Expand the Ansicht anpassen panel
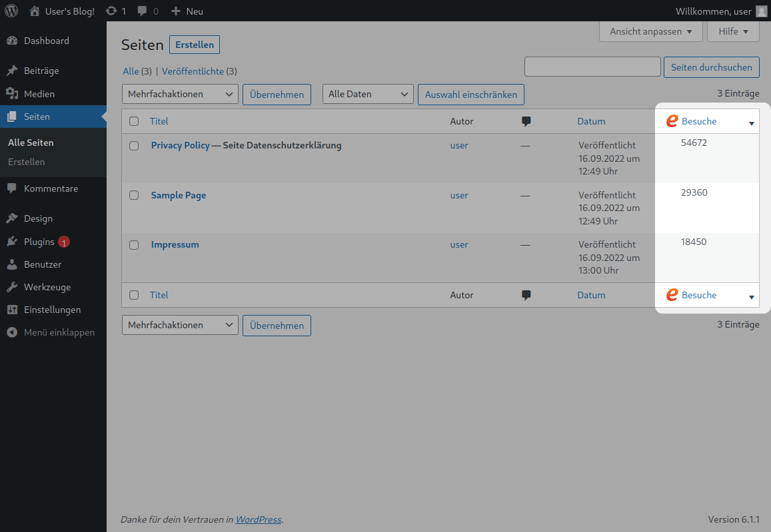The width and height of the screenshot is (771, 532). [650, 31]
